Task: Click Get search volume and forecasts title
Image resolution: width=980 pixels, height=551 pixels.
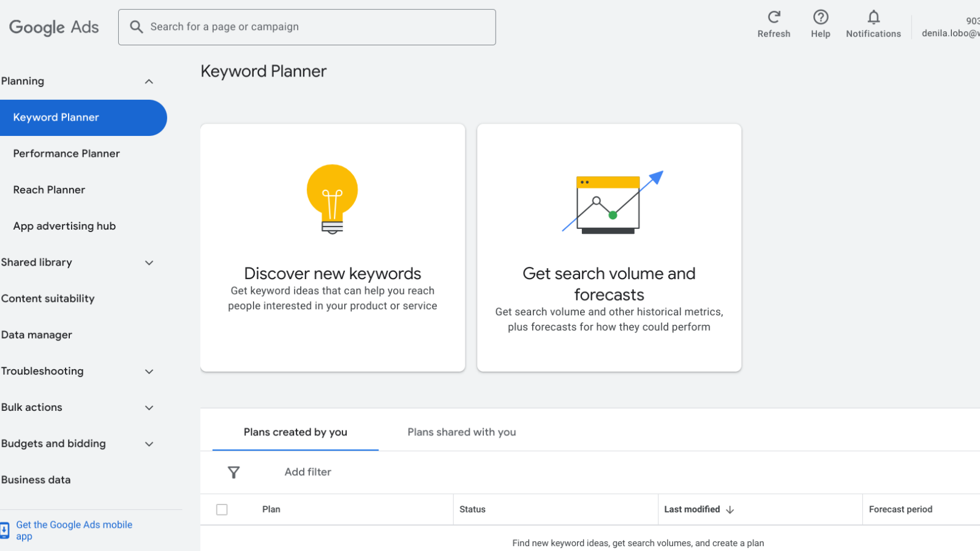Action: (609, 284)
